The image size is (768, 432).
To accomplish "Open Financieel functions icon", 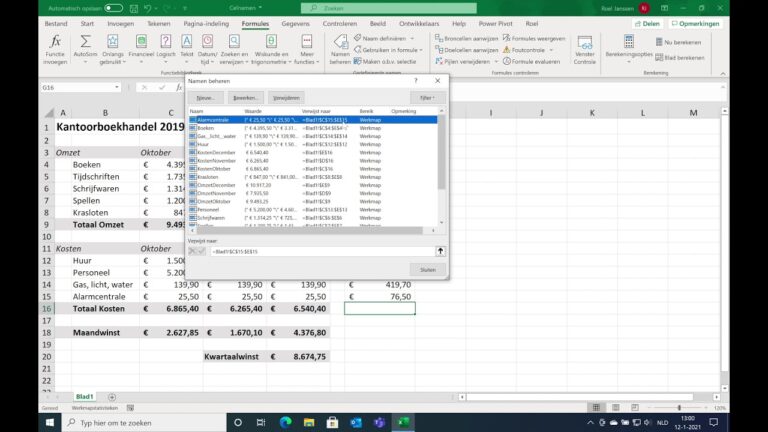I will coord(141,41).
